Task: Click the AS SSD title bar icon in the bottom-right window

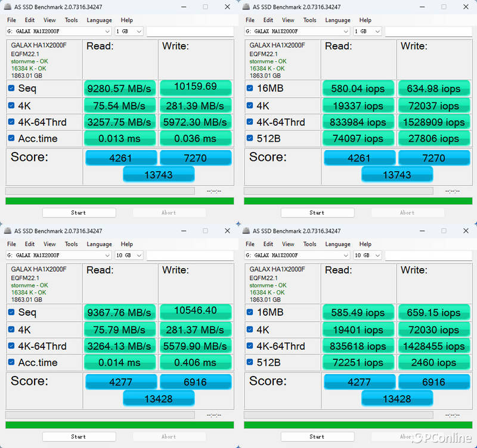Action: pyautogui.click(x=246, y=231)
